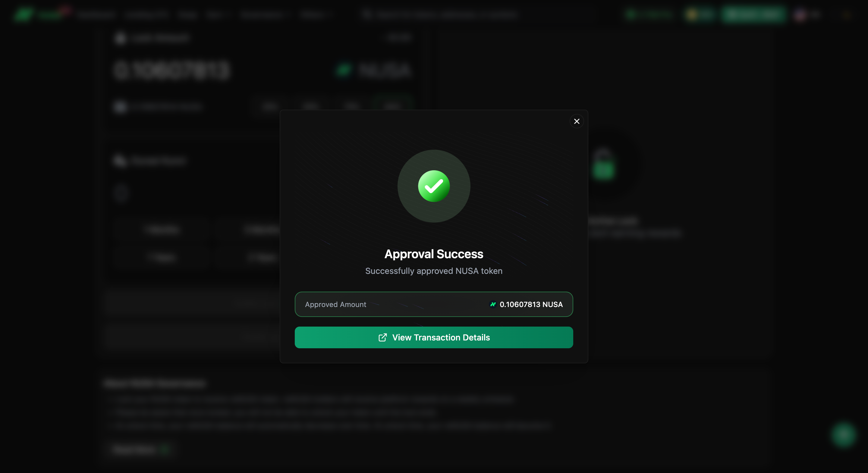The height and width of the screenshot is (473, 868).
Task: Click the green checkmark success icon
Action: click(x=434, y=186)
